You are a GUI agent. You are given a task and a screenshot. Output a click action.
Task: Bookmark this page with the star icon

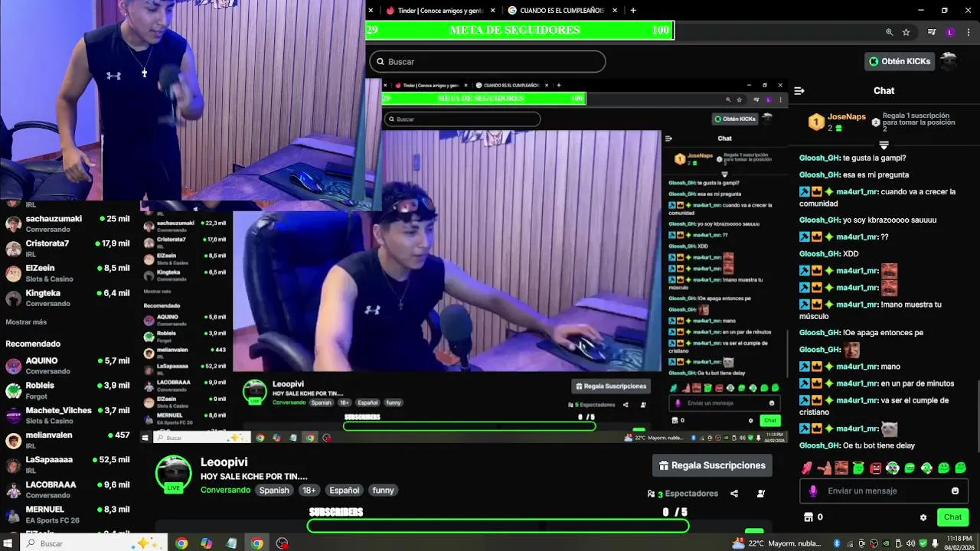point(906,32)
